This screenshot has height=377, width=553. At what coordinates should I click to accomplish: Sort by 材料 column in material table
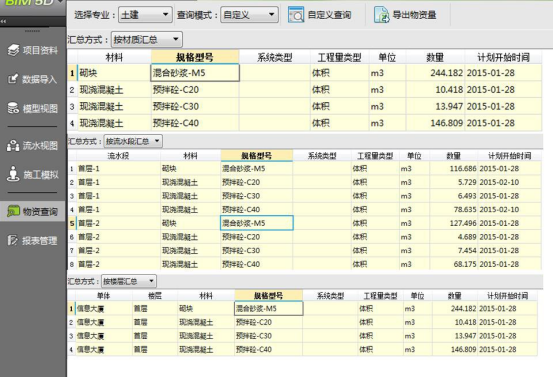coord(114,57)
